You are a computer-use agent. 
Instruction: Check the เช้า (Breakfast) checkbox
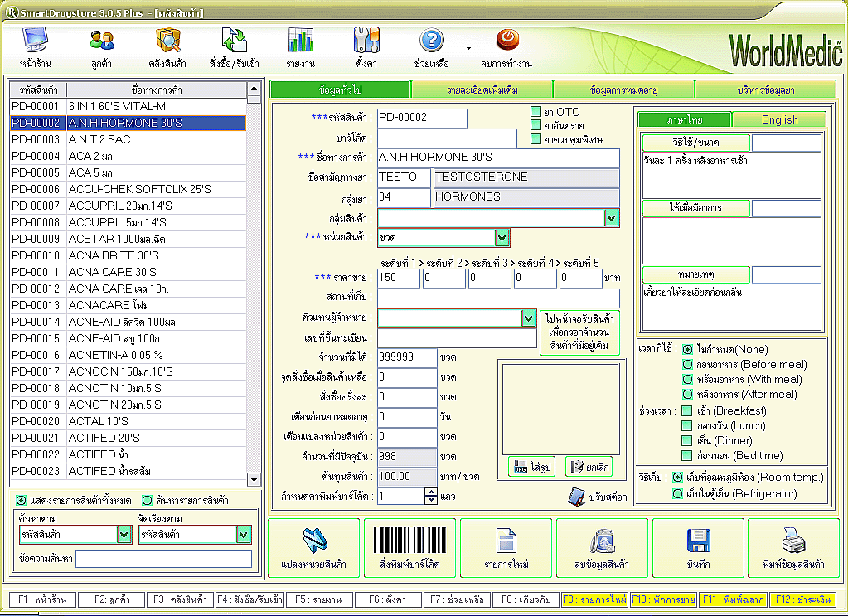(x=687, y=410)
